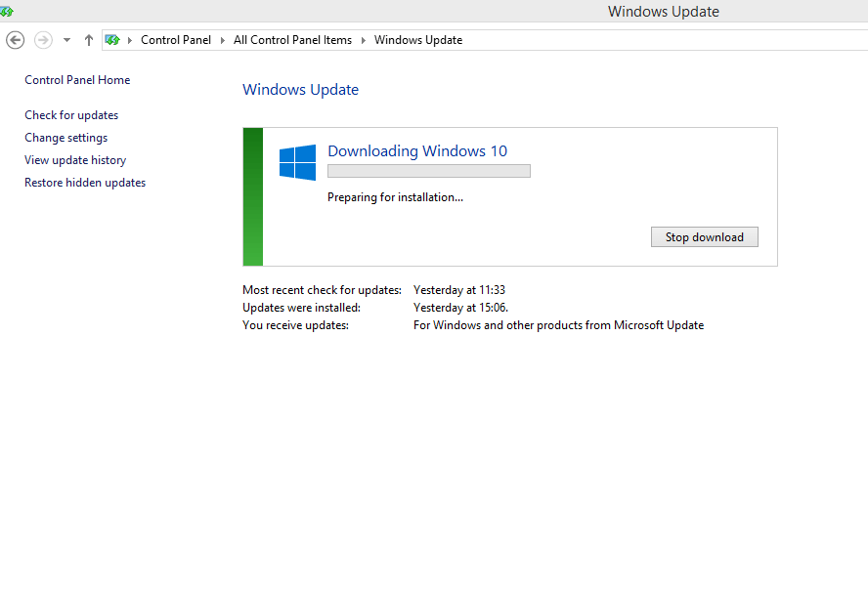Image resolution: width=868 pixels, height=589 pixels.
Task: Click the Windows 10 download progress bar
Action: pyautogui.click(x=428, y=171)
